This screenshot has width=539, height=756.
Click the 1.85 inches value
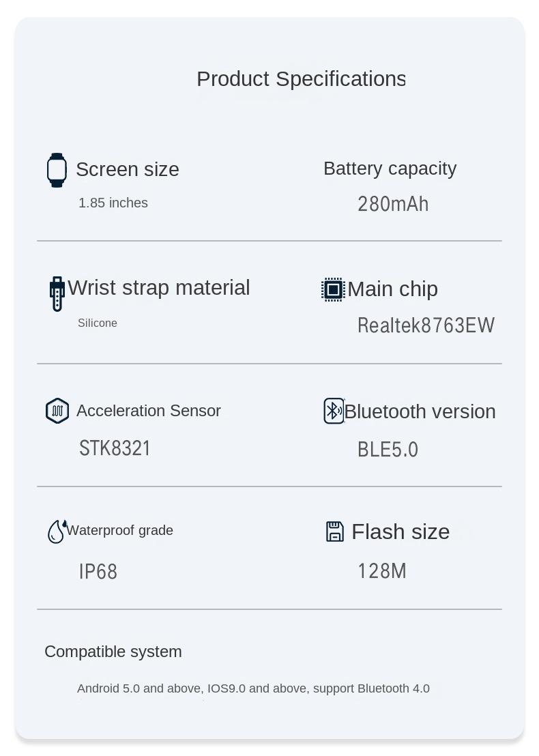[x=113, y=203]
